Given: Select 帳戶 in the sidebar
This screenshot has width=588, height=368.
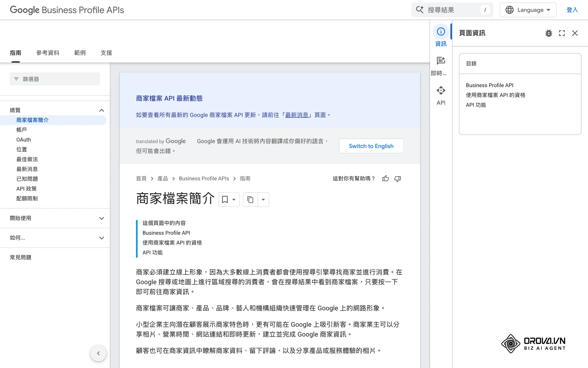Looking at the screenshot, I should (22, 130).
